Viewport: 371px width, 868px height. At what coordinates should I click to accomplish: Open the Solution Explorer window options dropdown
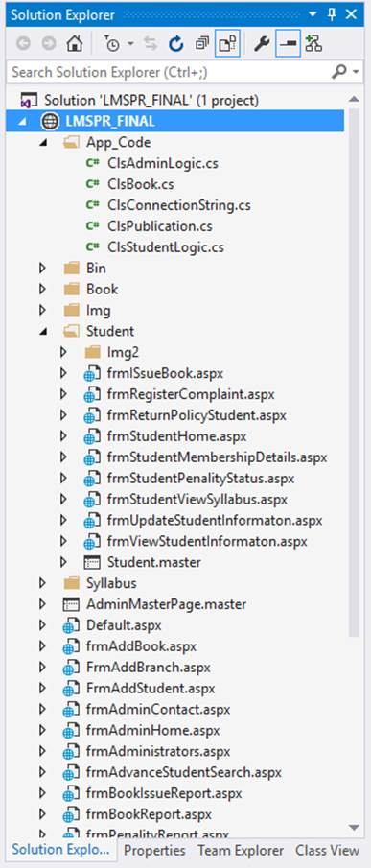click(313, 14)
